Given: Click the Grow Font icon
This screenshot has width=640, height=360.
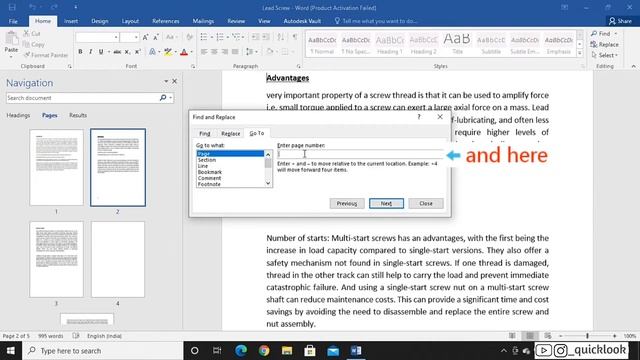Looking at the screenshot, I should tap(145, 37).
